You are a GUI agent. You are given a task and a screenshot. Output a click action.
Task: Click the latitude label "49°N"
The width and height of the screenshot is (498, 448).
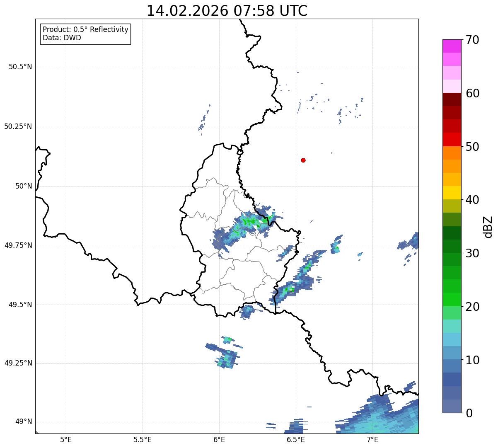coord(24,422)
